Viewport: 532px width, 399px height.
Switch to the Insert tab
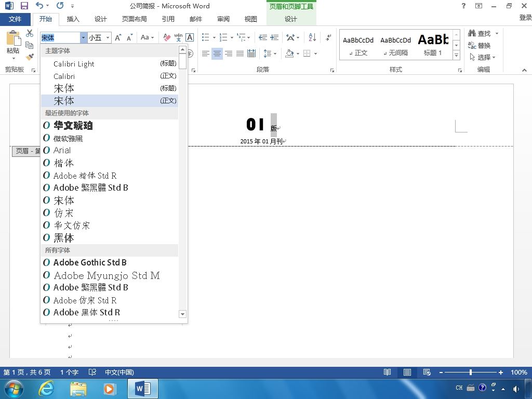coord(73,19)
